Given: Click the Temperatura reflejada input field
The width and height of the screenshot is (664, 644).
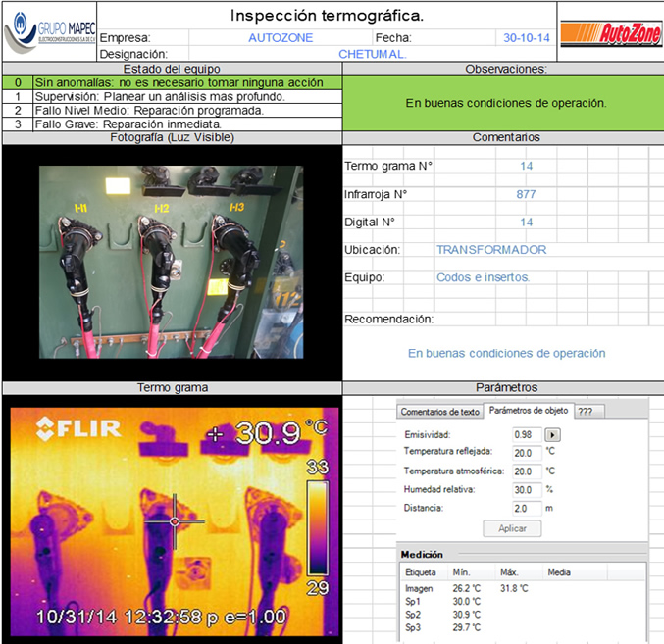Looking at the screenshot, I should coord(527,453).
